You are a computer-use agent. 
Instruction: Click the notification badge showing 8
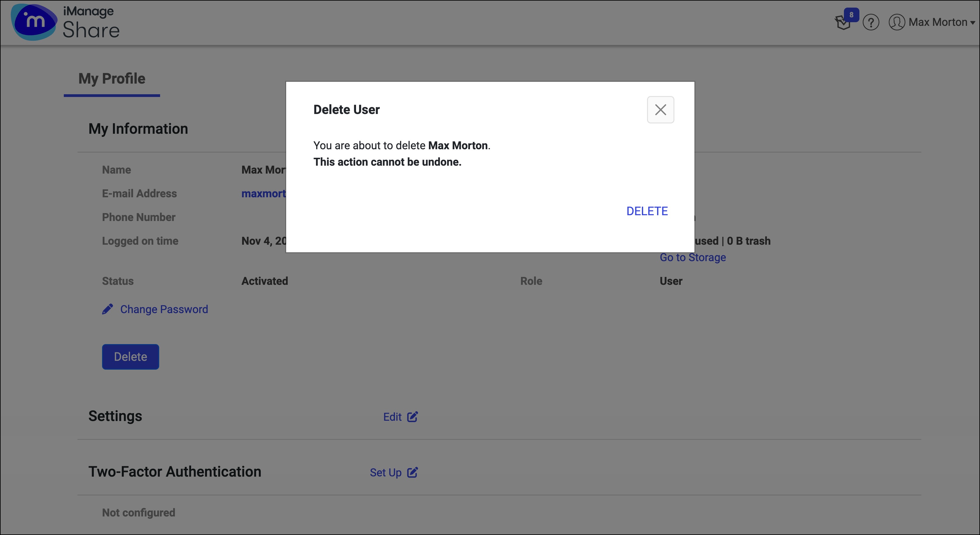[852, 15]
